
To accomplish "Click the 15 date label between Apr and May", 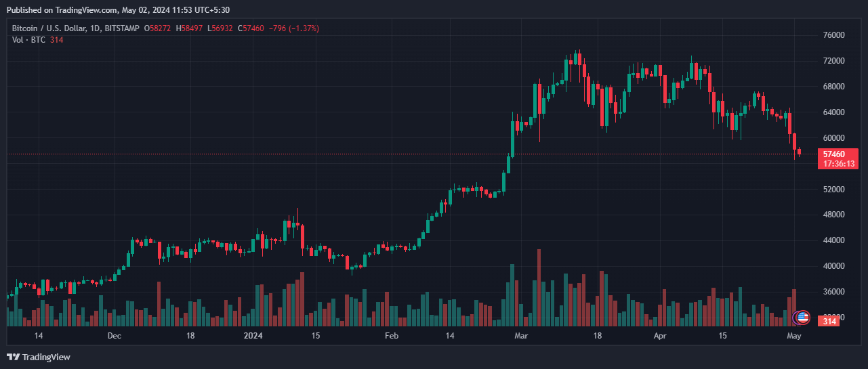I will pyautogui.click(x=723, y=336).
